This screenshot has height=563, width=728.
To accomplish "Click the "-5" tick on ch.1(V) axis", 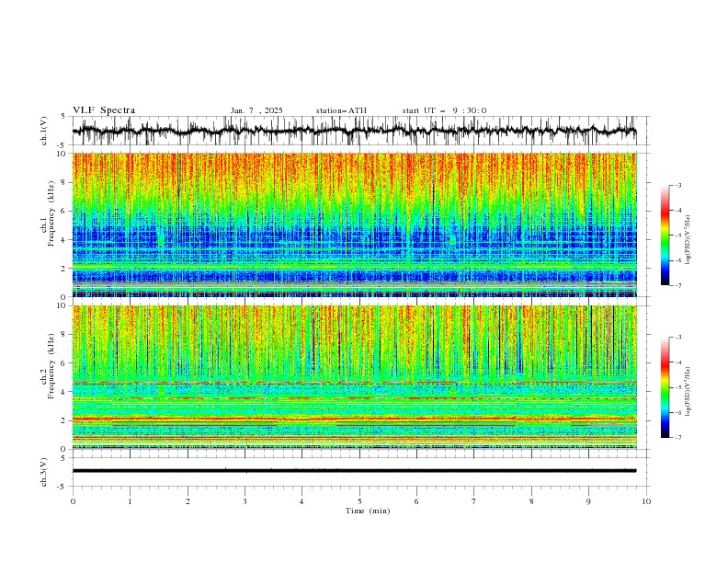I will click(62, 145).
